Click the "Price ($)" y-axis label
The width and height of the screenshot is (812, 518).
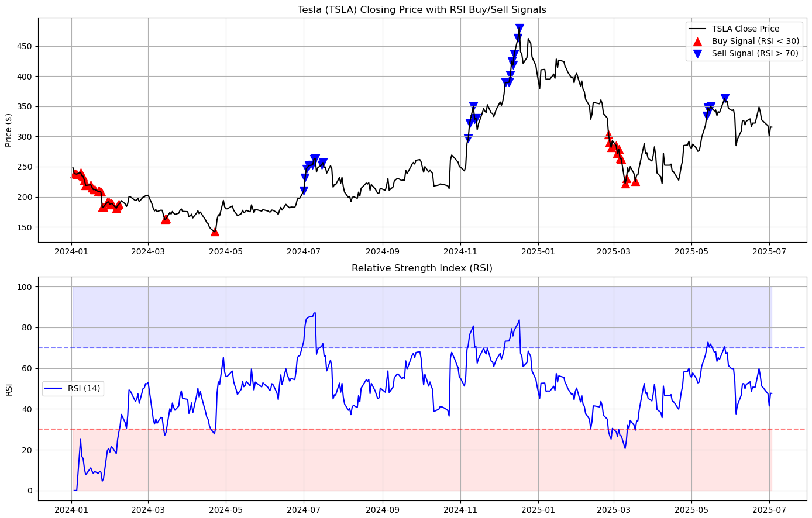[x=9, y=130]
